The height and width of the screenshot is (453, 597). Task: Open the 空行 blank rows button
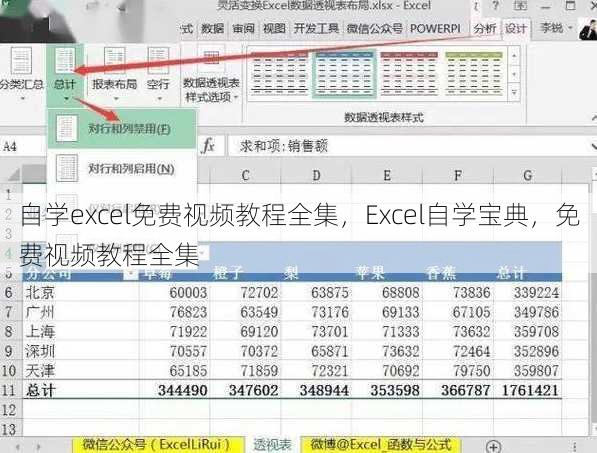pos(158,73)
